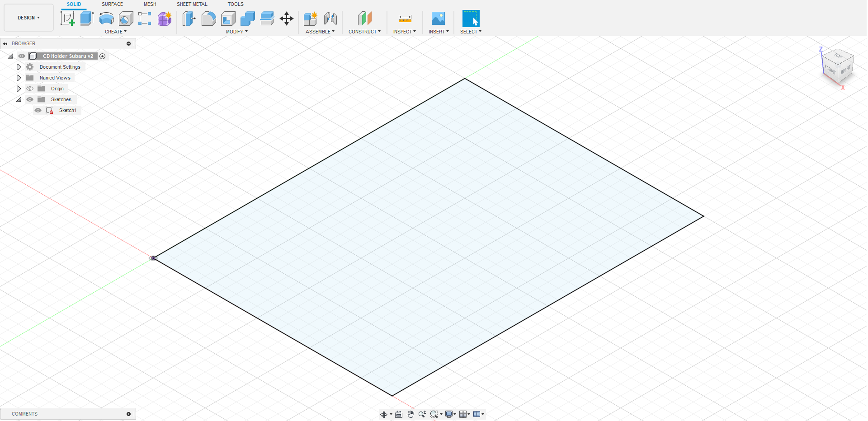The image size is (868, 421).
Task: Click the Look At icon
Action: [399, 414]
